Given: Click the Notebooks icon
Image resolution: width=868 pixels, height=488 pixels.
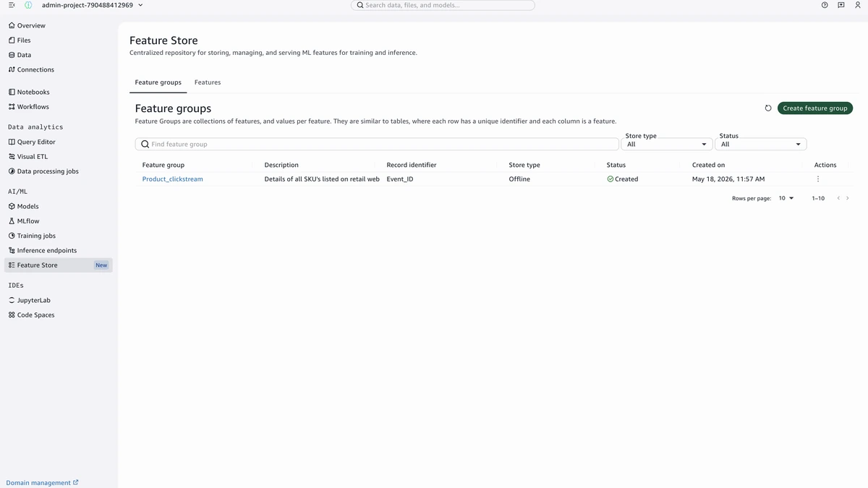Looking at the screenshot, I should coord(12,92).
